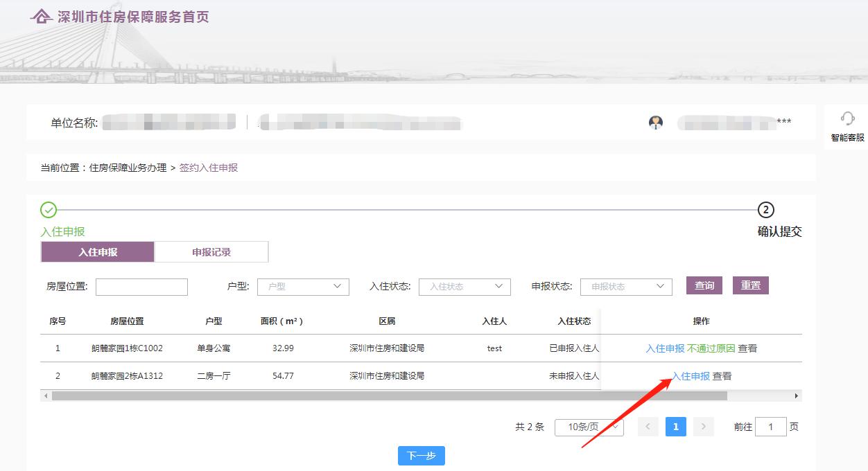Expand the 入住状态 dropdown
The width and height of the screenshot is (868, 471).
[x=465, y=286]
